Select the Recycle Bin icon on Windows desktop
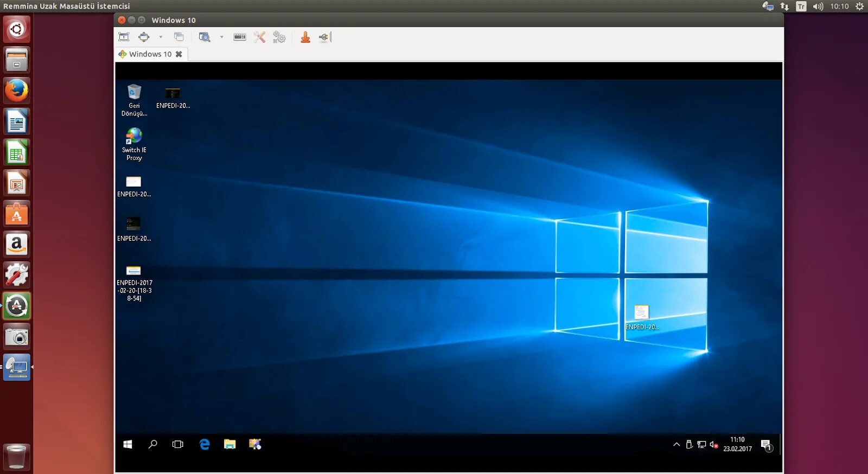 click(134, 100)
